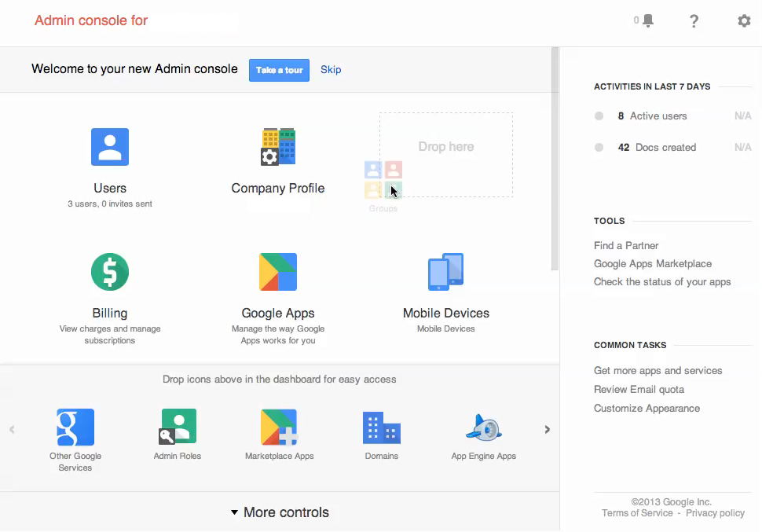
Task: Click the Google Apps label text
Action: (x=278, y=314)
